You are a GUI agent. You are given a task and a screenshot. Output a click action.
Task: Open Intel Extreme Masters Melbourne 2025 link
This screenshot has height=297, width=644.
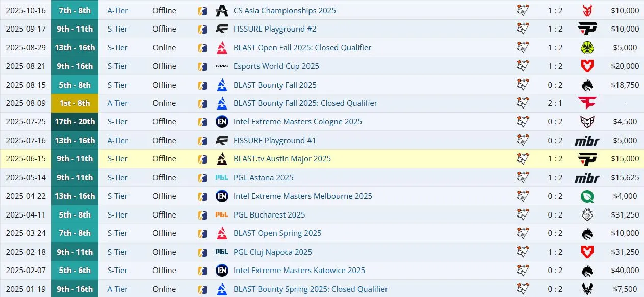click(x=303, y=196)
